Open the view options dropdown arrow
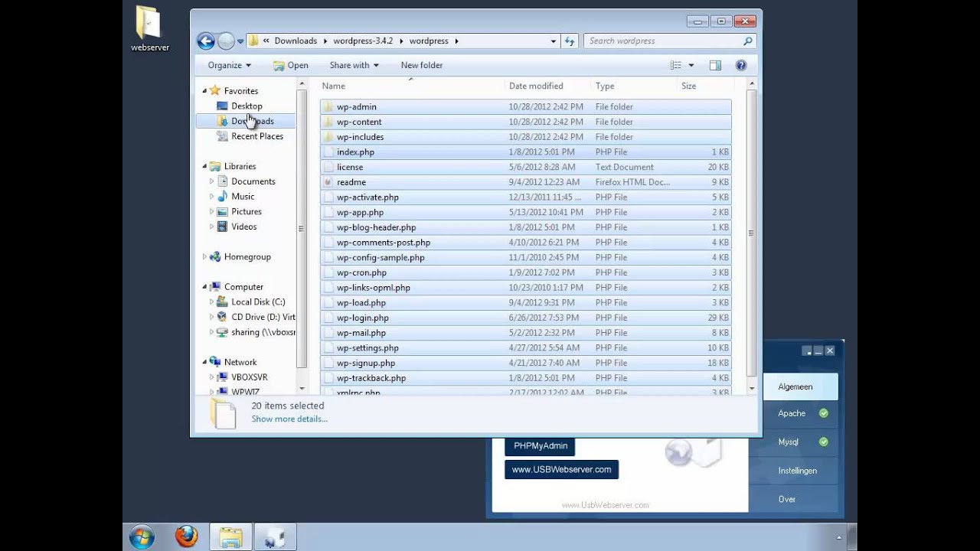This screenshot has height=551, width=980. tap(691, 65)
